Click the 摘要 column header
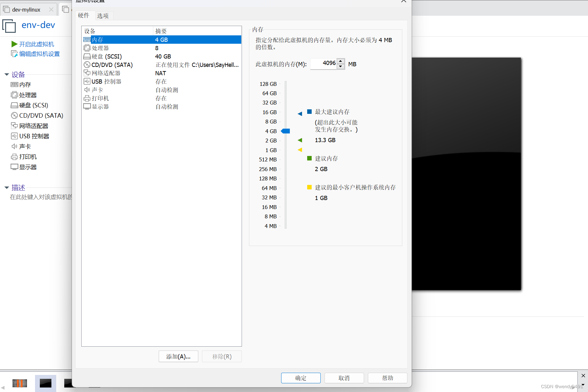The image size is (588, 392). click(x=197, y=31)
